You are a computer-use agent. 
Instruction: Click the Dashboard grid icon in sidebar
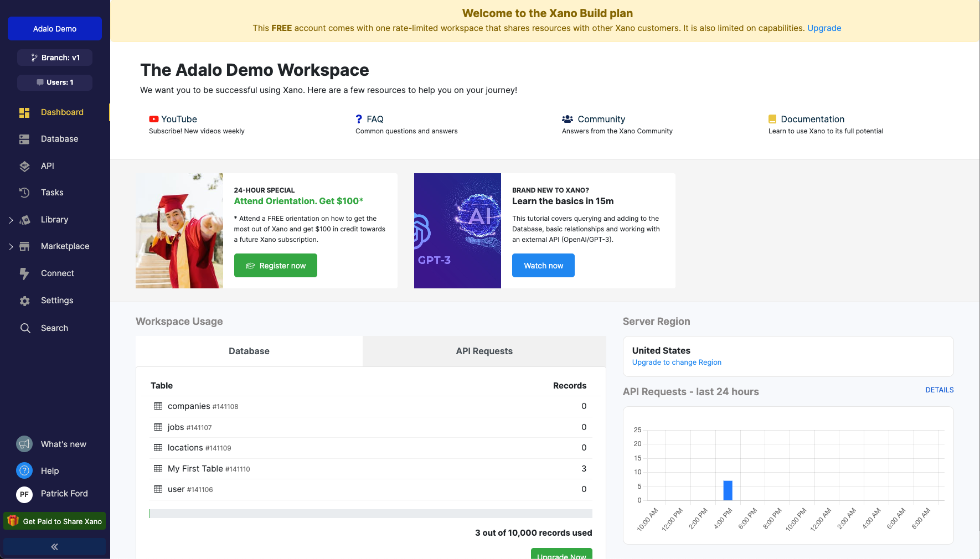click(x=24, y=112)
